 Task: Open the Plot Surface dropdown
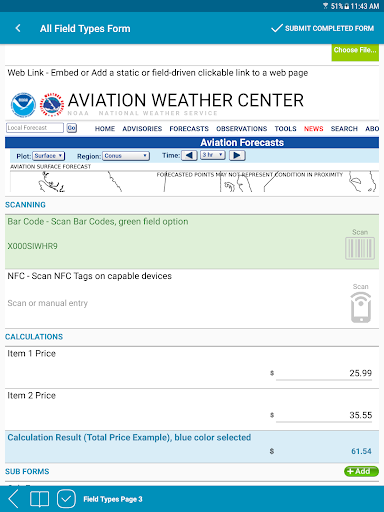(x=49, y=156)
